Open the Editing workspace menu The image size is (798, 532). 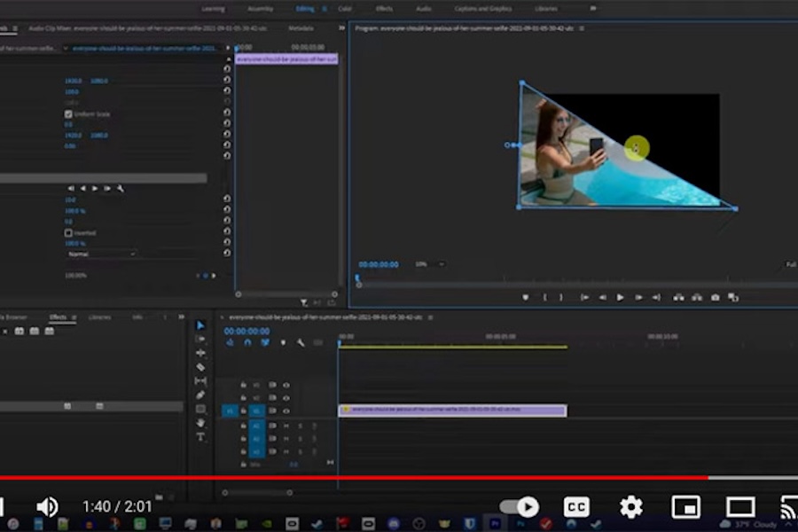point(325,9)
